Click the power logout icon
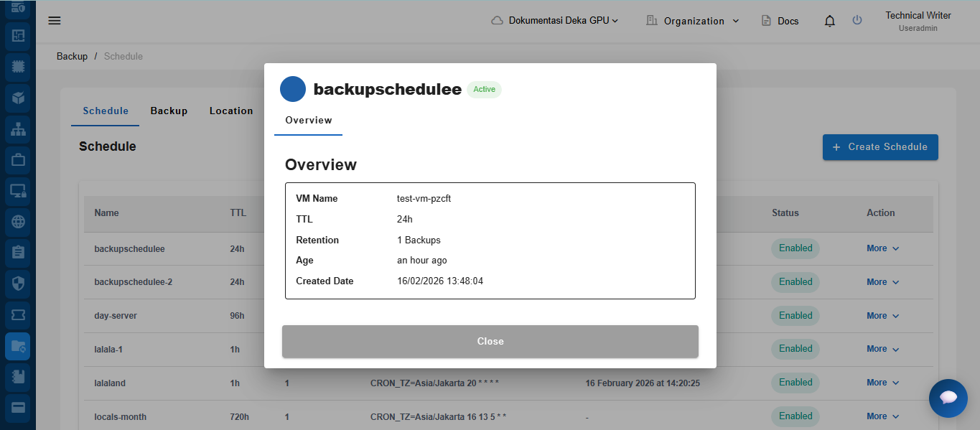The width and height of the screenshot is (980, 430). pyautogui.click(x=857, y=21)
